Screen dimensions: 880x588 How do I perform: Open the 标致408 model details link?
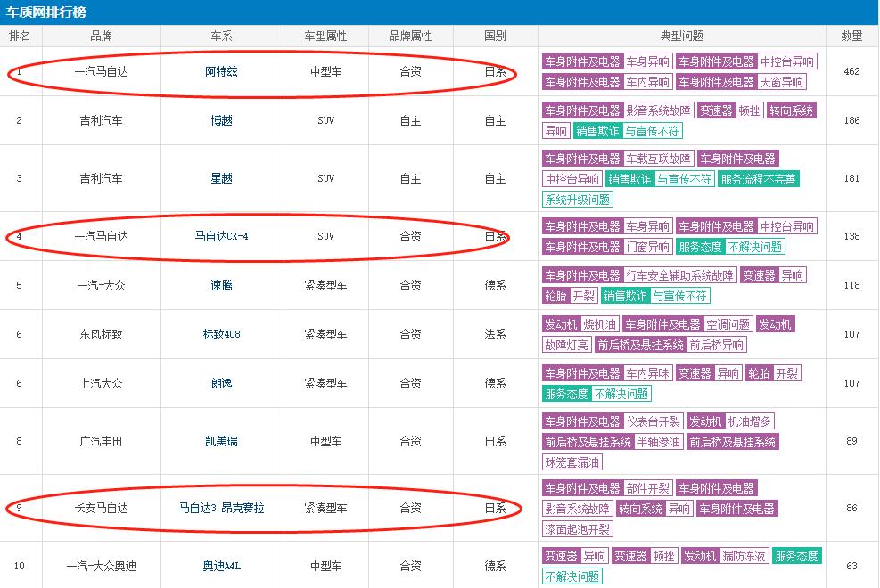point(221,332)
